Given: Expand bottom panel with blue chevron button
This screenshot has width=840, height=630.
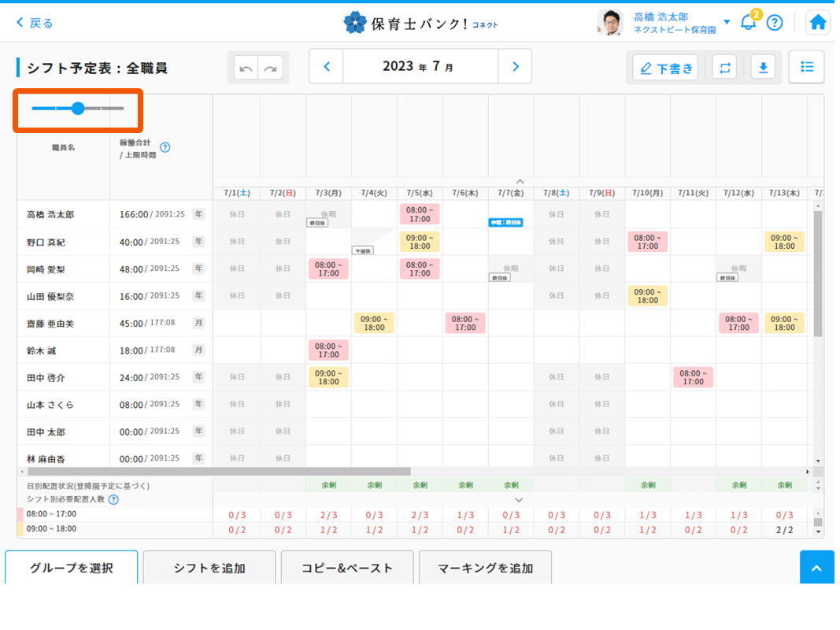Looking at the screenshot, I should coord(817,568).
